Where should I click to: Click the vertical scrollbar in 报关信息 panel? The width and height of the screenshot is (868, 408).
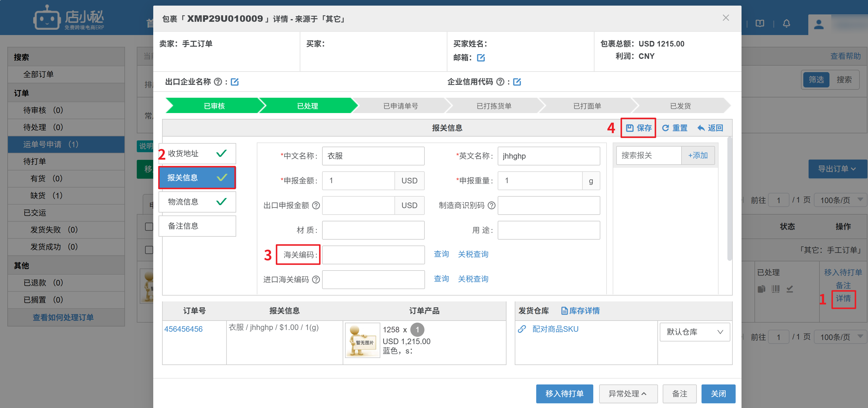(x=729, y=199)
